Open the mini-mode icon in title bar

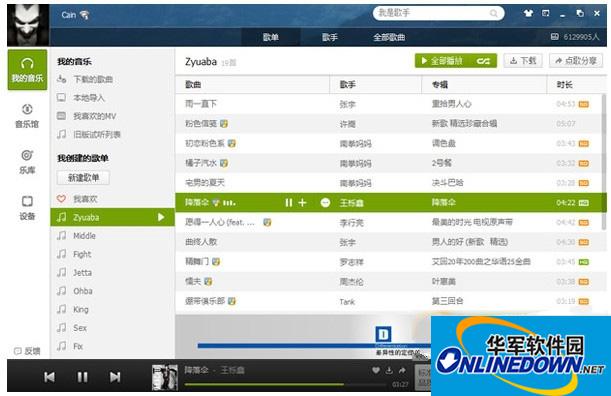pos(546,13)
